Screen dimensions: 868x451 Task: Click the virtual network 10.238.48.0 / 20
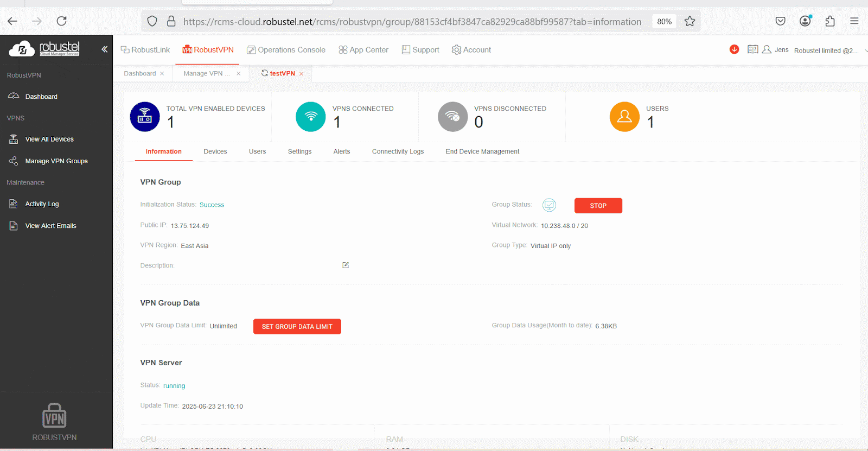(x=564, y=226)
